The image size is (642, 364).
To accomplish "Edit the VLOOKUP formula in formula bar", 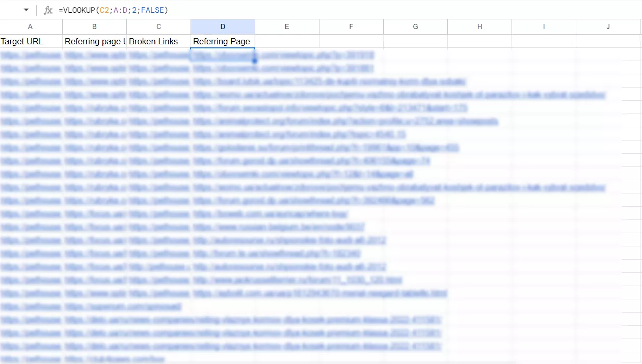I will 113,10.
